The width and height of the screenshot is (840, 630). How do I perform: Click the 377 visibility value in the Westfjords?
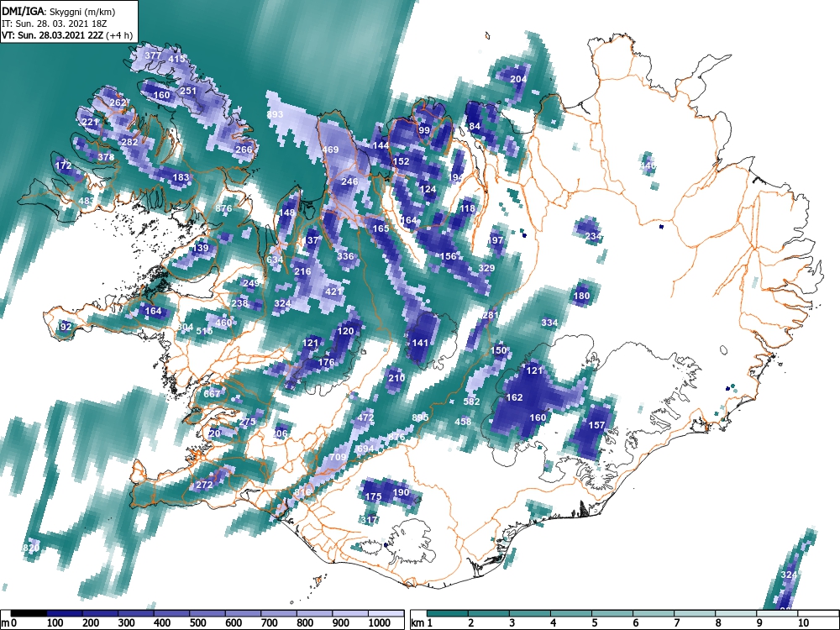pos(153,55)
